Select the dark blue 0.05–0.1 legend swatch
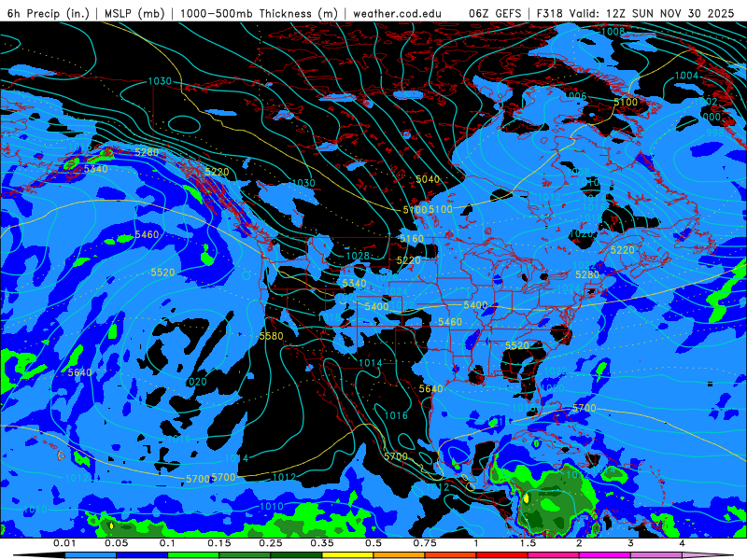747x560 pixels. (x=142, y=555)
